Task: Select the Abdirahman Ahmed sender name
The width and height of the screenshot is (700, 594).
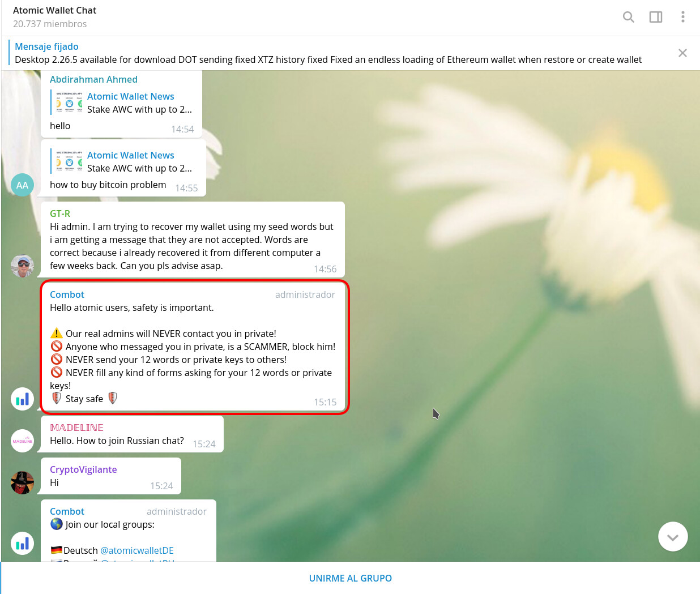Action: click(93, 79)
